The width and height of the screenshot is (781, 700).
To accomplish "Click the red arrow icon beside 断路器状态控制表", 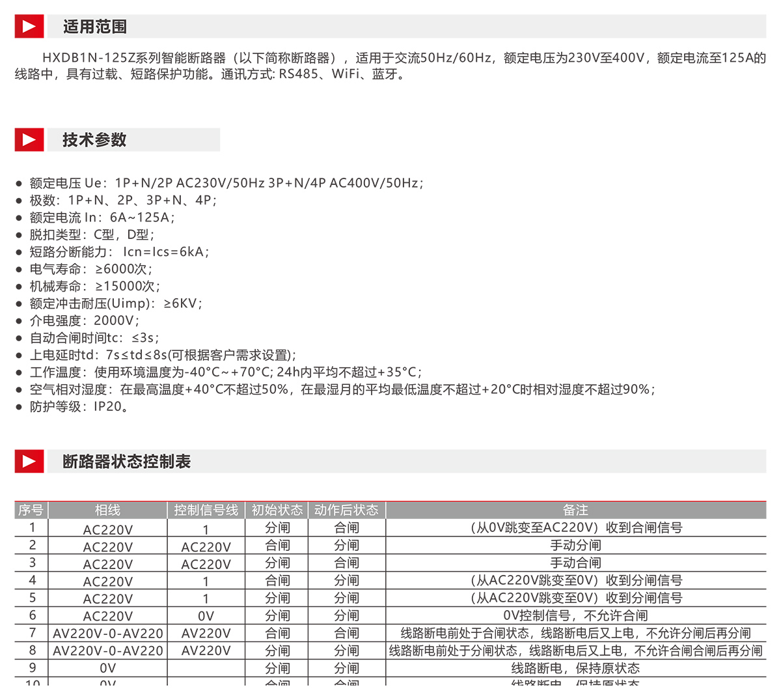I will click(x=29, y=462).
